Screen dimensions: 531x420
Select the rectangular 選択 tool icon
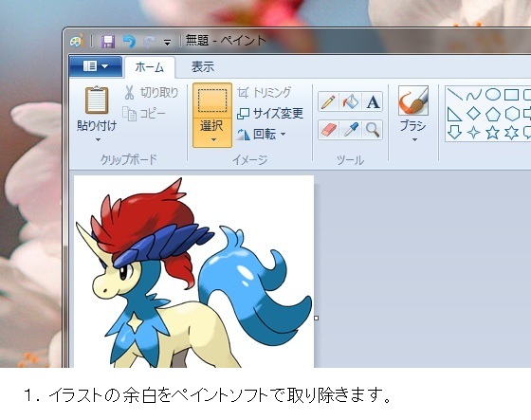(212, 100)
